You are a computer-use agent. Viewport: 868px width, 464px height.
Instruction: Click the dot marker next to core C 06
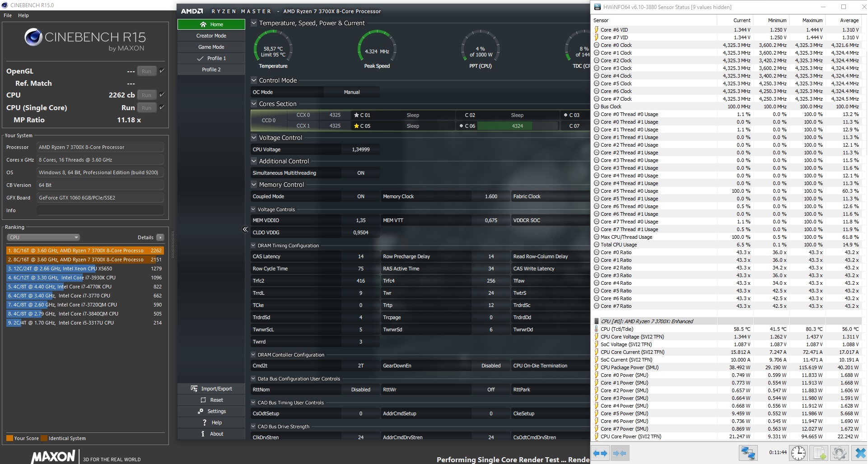pyautogui.click(x=461, y=126)
